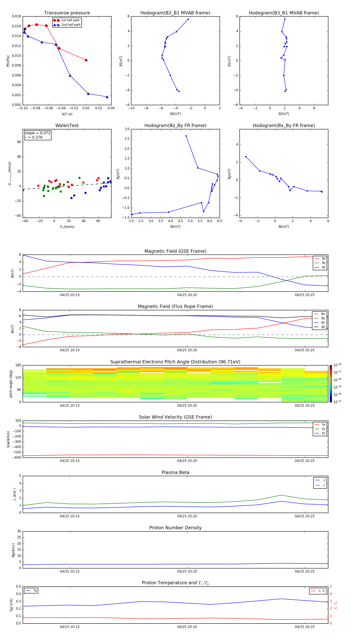Click the 'B2(nT)' axis label
The width and height of the screenshot is (351, 644).
click(x=175, y=114)
